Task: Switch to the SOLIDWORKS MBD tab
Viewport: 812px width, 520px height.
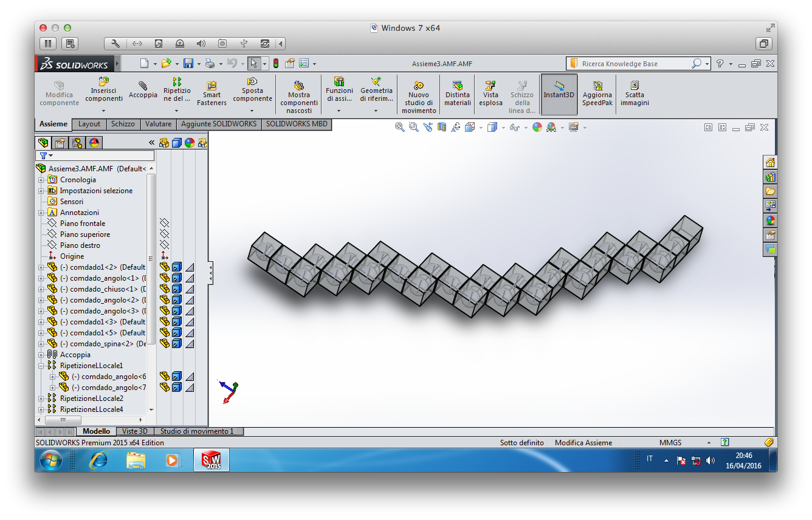Action: pos(297,124)
